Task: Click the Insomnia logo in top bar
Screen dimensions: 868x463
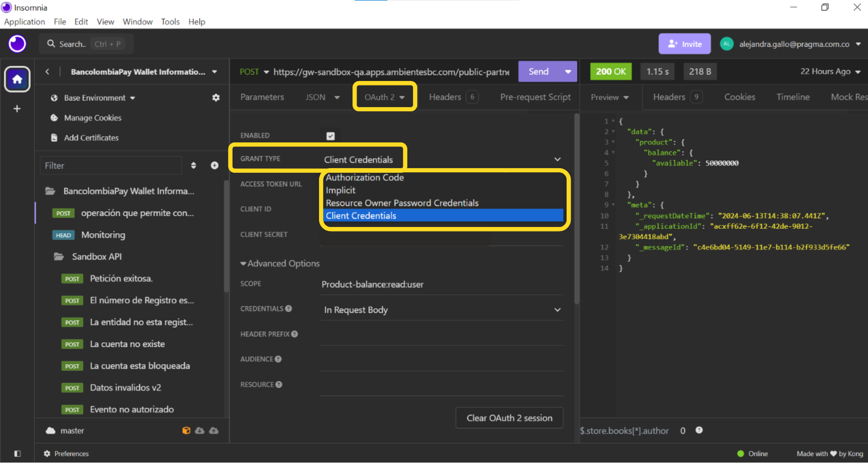Action: tap(17, 44)
